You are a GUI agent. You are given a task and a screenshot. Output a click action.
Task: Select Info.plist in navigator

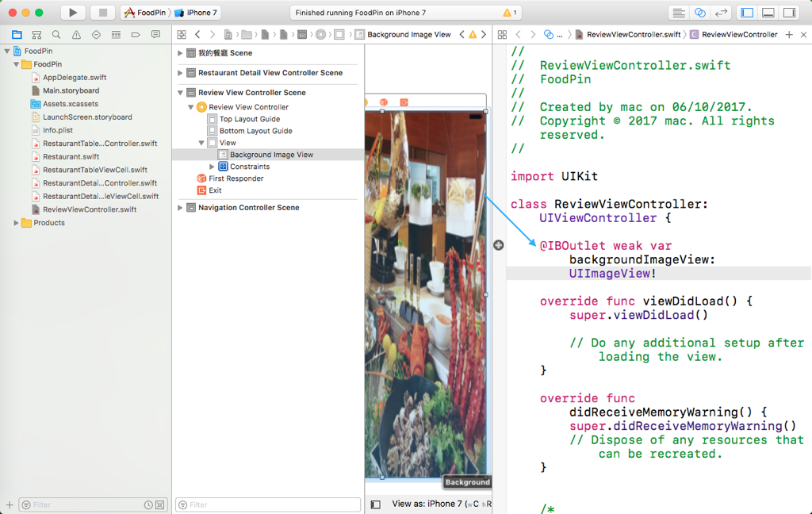point(57,130)
